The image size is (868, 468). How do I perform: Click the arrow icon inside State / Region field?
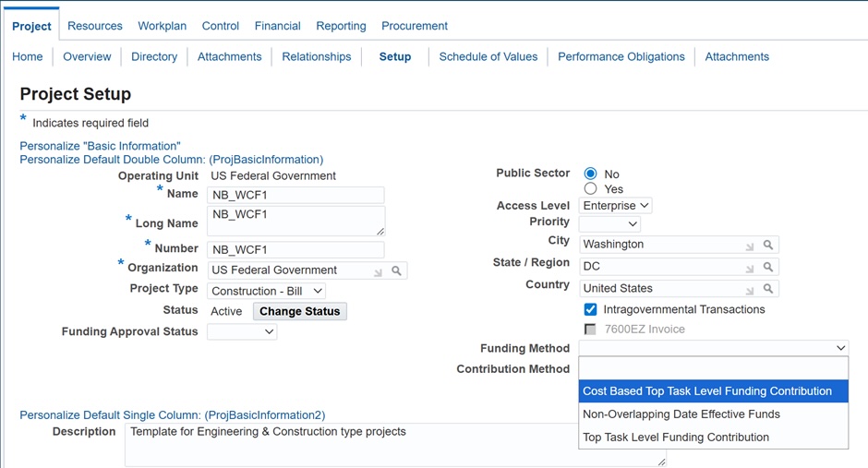750,267
